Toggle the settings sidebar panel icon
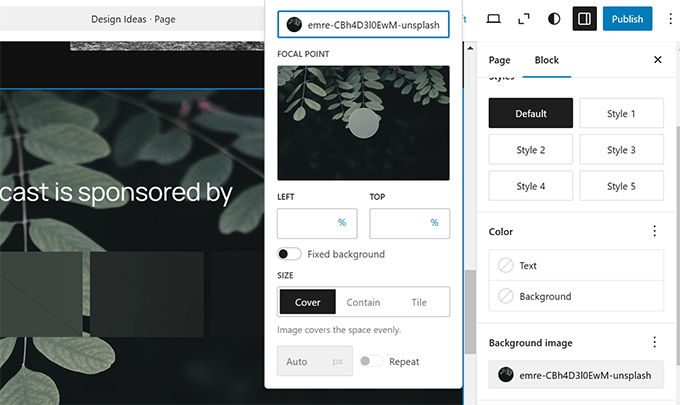This screenshot has width=680, height=405. point(584,19)
